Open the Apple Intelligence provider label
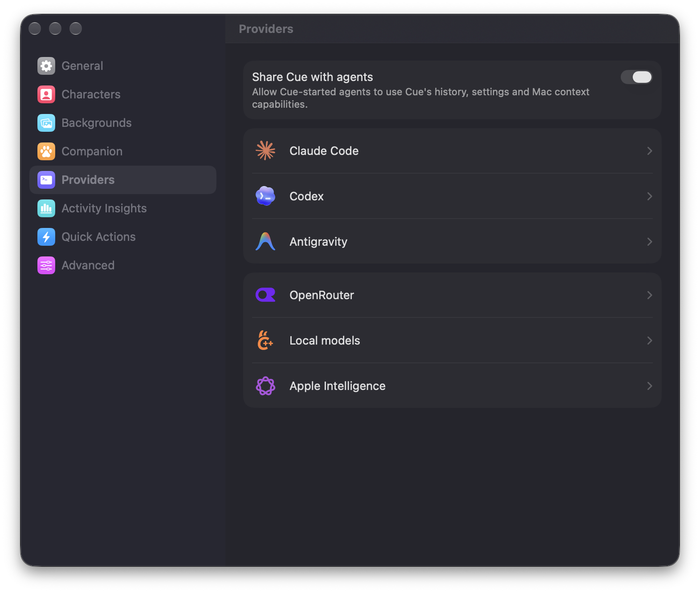Viewport: 700px width, 593px height. click(338, 386)
